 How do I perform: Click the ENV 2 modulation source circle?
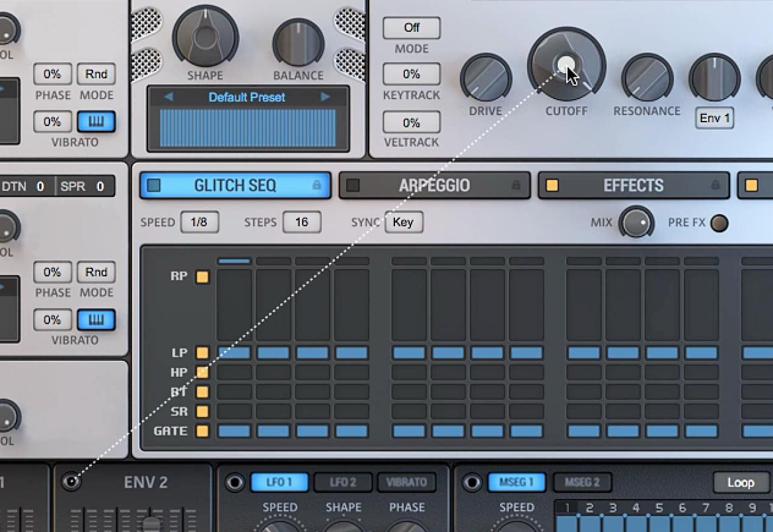pyautogui.click(x=71, y=481)
